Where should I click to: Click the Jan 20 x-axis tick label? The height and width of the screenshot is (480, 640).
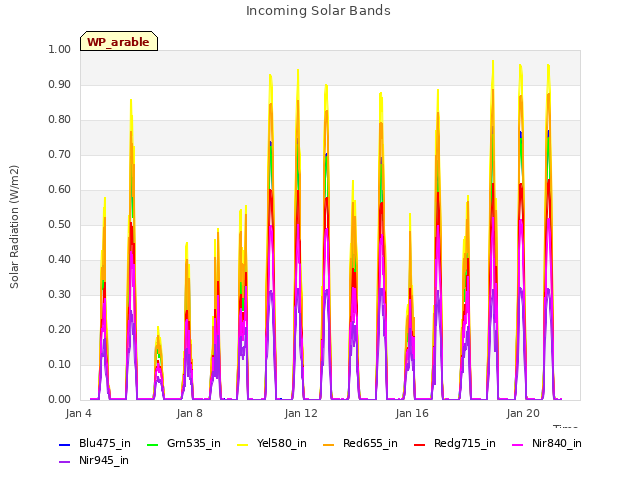[x=523, y=413]
